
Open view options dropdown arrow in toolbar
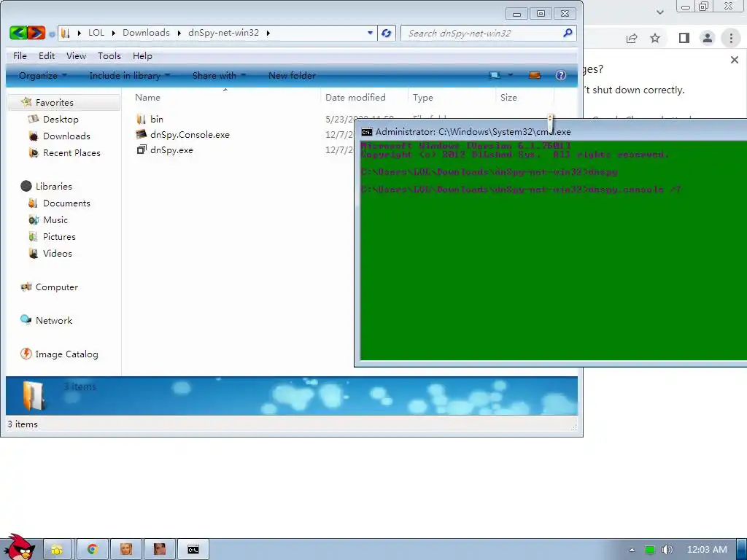[510, 75]
